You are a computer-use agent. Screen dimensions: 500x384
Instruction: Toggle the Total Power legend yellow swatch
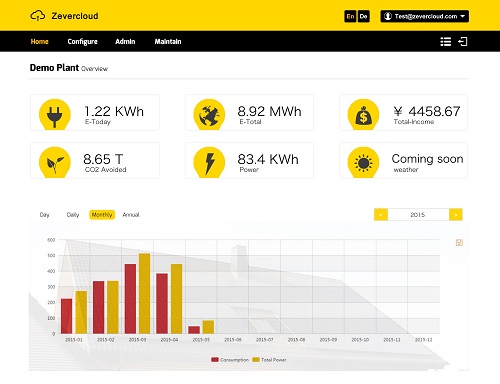click(x=256, y=360)
